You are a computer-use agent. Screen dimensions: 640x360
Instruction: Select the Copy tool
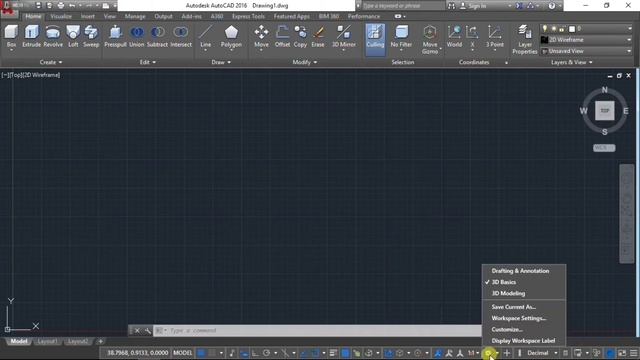coord(300,36)
